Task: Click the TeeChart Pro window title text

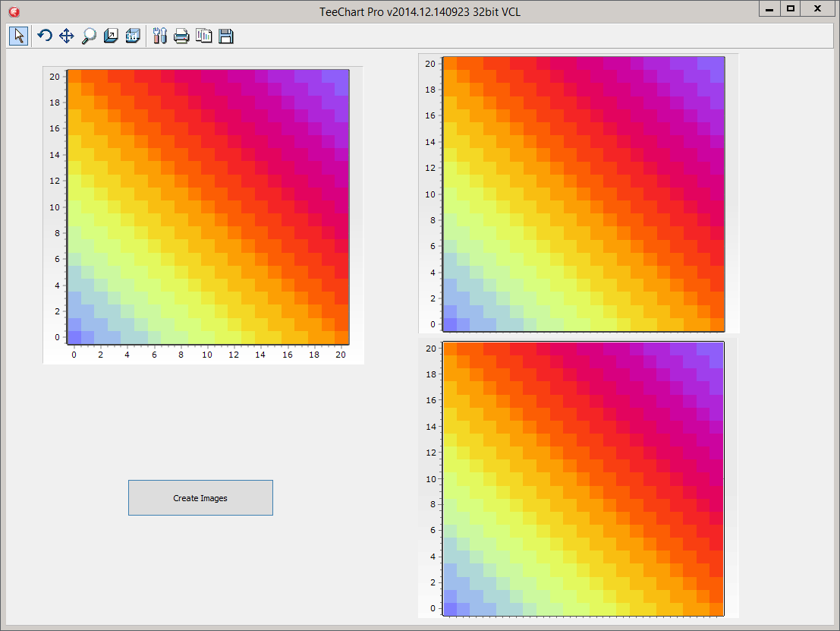Action: pos(420,12)
